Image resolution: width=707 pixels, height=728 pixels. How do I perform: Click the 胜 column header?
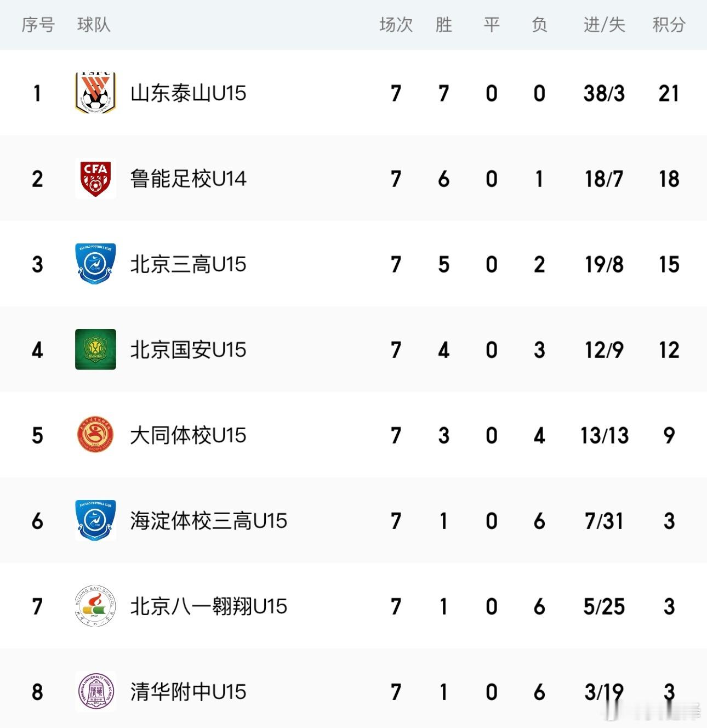click(444, 25)
